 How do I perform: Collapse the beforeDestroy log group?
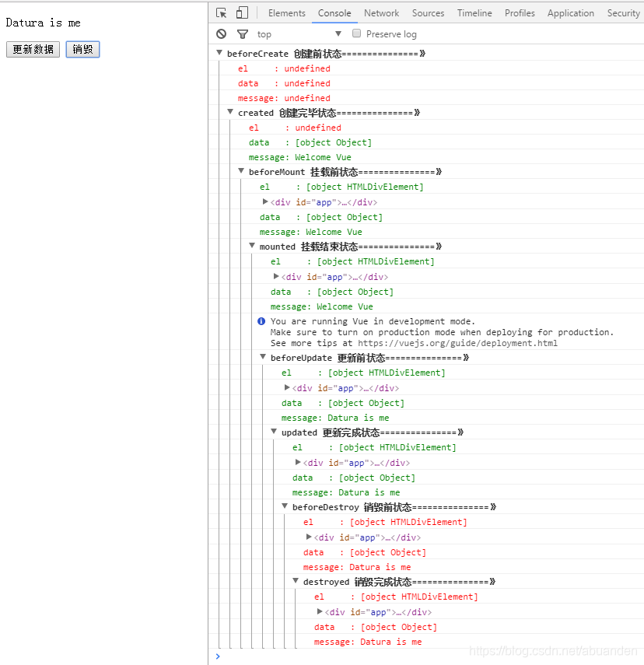tap(285, 506)
